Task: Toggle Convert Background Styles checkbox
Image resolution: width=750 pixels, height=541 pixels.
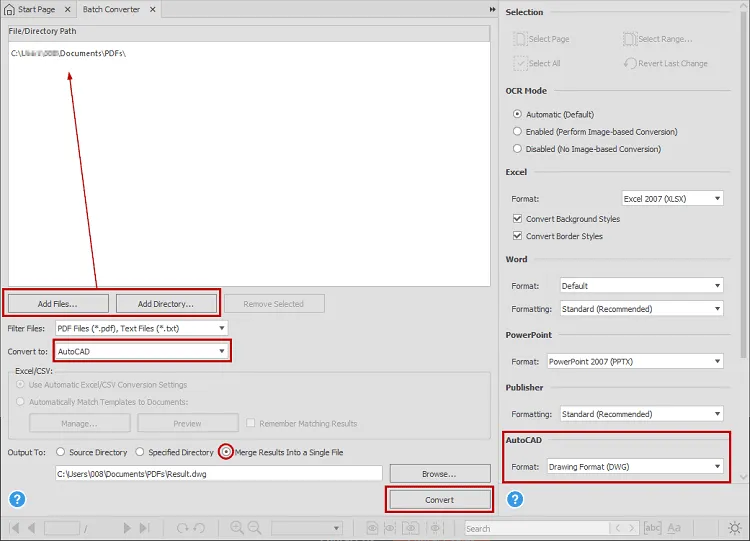Action: click(517, 219)
